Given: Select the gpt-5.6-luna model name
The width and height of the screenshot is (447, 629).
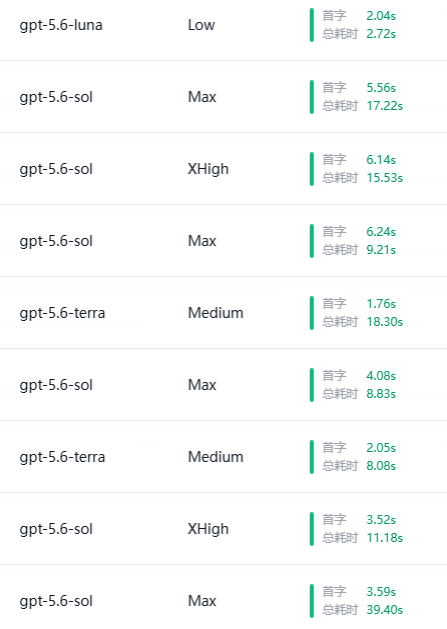Looking at the screenshot, I should click(61, 25).
